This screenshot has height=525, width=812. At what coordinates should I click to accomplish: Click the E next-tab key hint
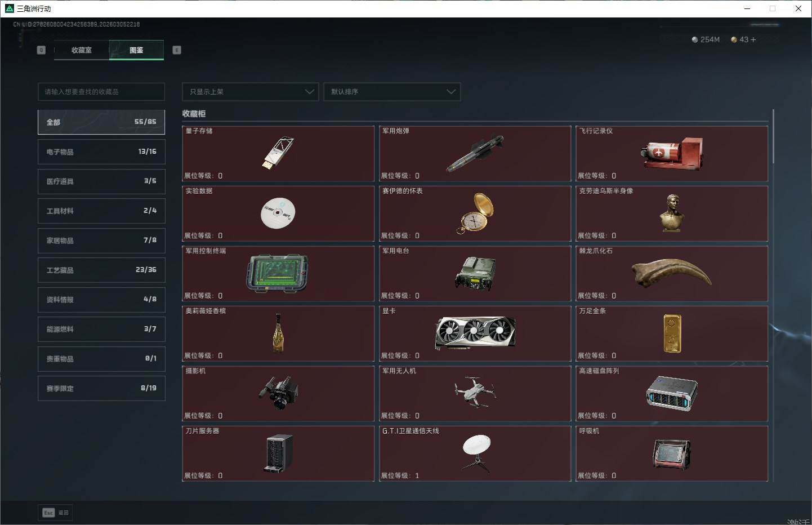coord(177,50)
